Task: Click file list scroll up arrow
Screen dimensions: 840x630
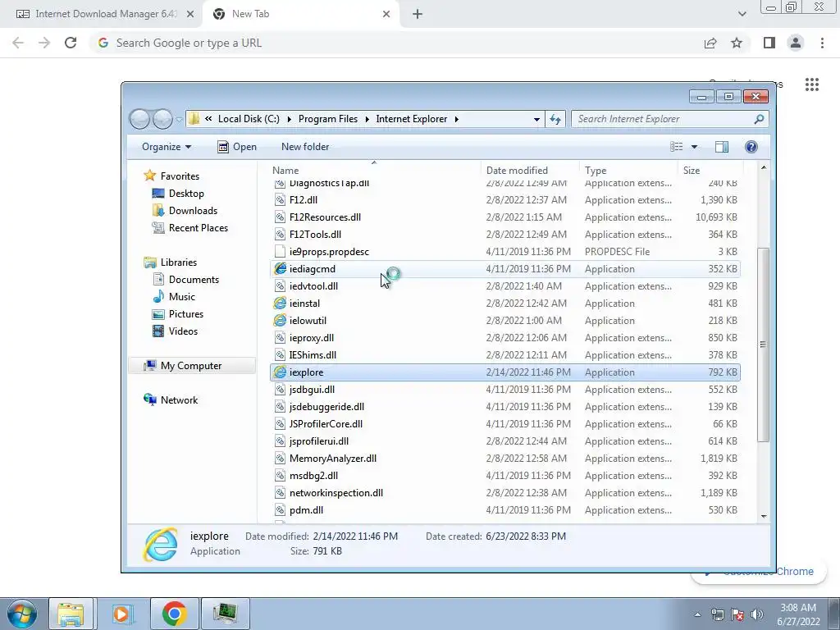Action: pos(764,167)
